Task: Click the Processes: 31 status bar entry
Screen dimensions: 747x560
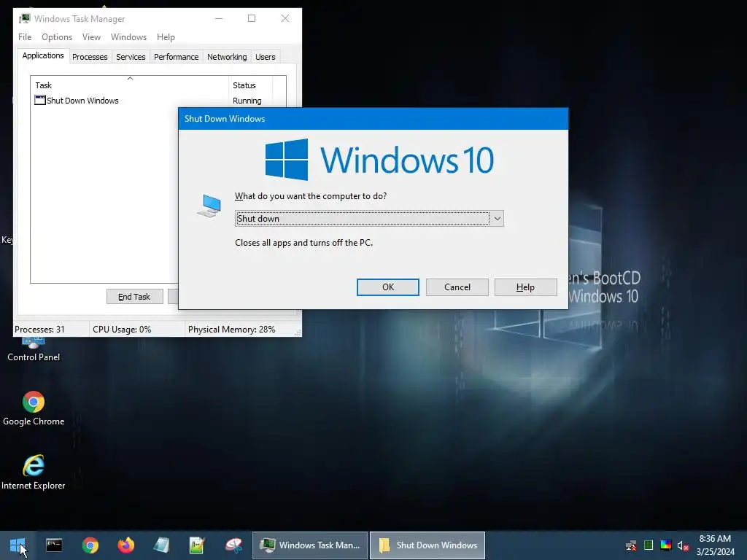Action: pos(51,330)
